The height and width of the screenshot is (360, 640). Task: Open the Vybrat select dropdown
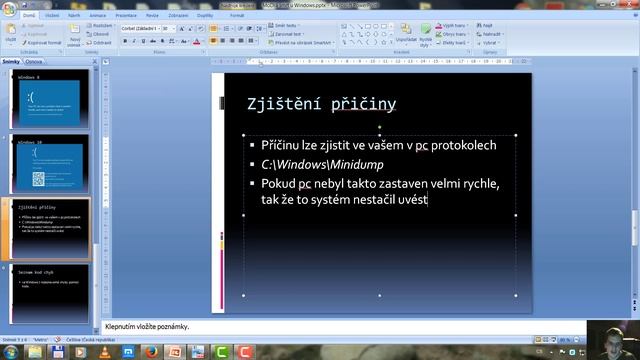(x=488, y=42)
